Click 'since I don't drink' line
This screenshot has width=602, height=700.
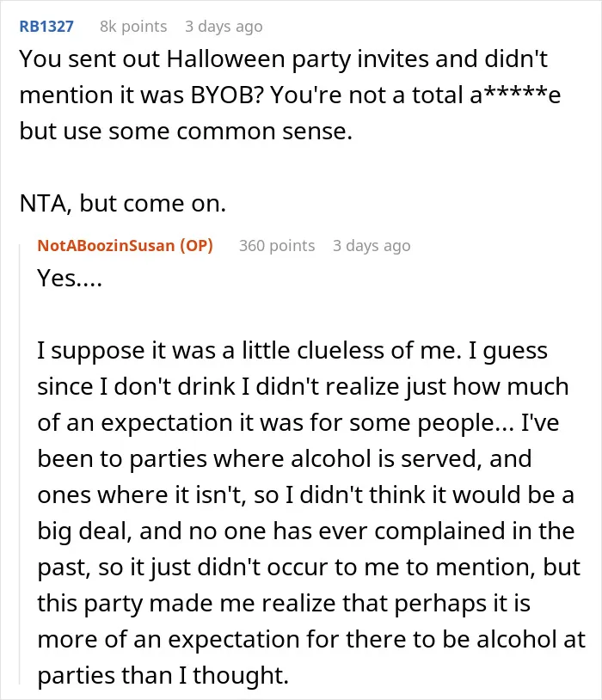coord(303,387)
